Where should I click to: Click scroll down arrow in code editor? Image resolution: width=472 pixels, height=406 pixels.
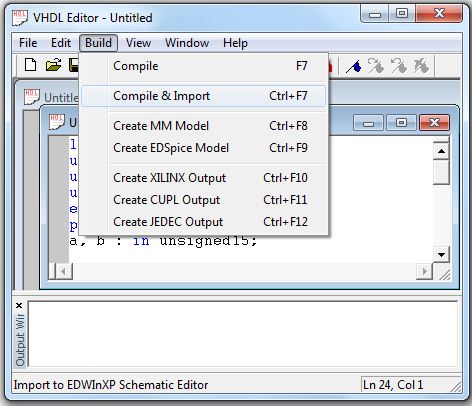(441, 255)
